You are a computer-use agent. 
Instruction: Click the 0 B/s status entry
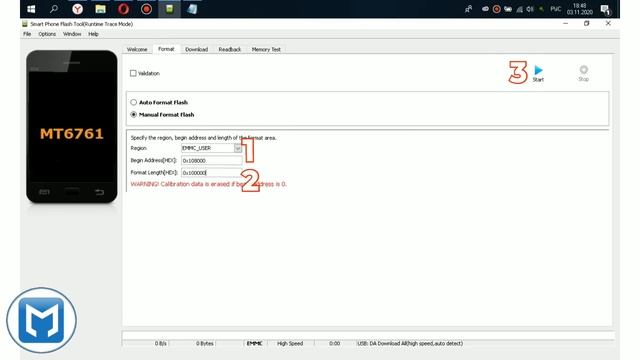click(161, 343)
